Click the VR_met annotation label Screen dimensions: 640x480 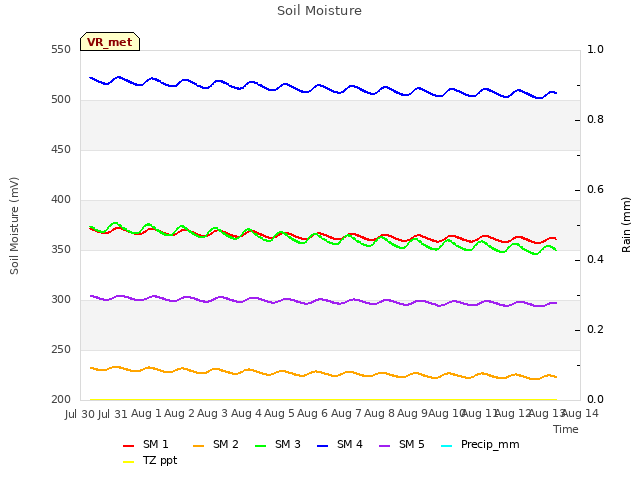(x=110, y=42)
